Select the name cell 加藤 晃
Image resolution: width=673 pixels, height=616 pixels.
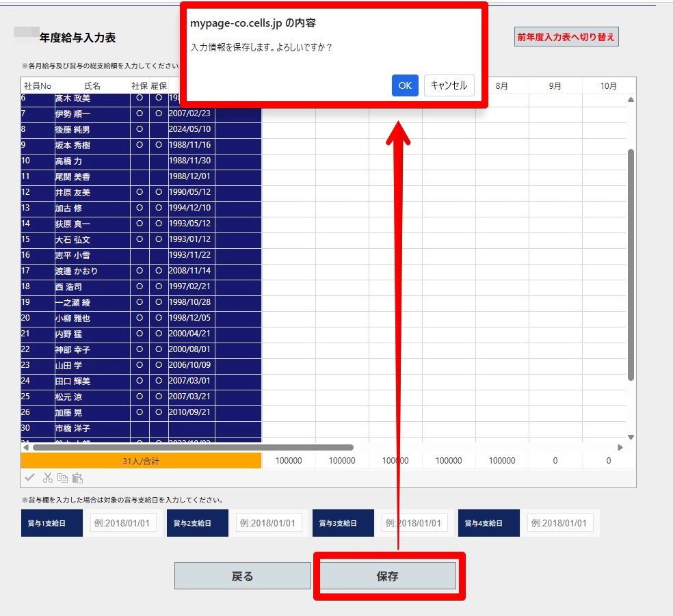pyautogui.click(x=92, y=413)
